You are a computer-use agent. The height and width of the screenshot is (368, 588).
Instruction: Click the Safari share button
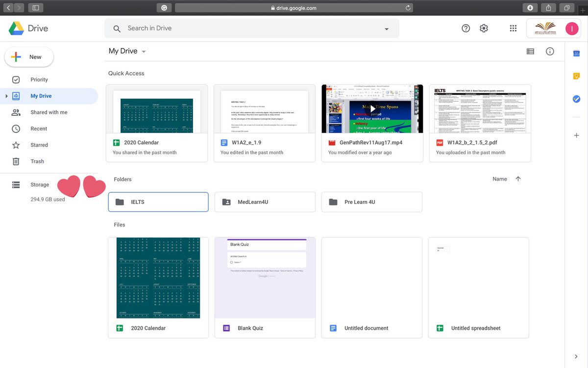click(x=548, y=8)
